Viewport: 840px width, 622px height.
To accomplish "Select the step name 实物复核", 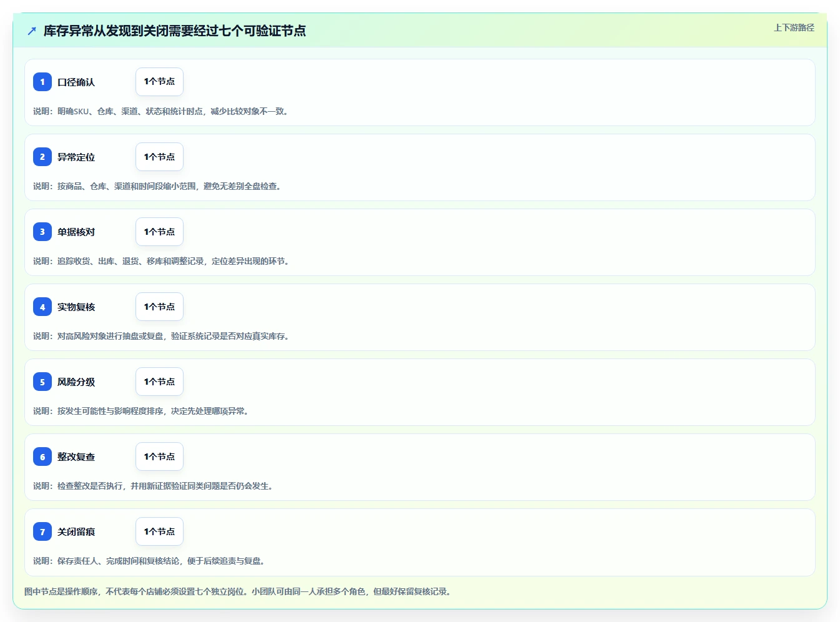I will [76, 307].
